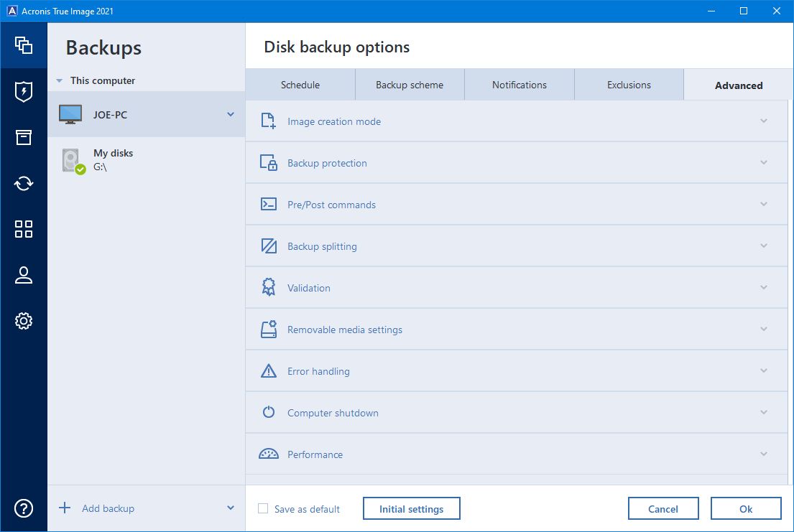Click the Pre/Post commands label
The image size is (794, 532).
tap(332, 205)
